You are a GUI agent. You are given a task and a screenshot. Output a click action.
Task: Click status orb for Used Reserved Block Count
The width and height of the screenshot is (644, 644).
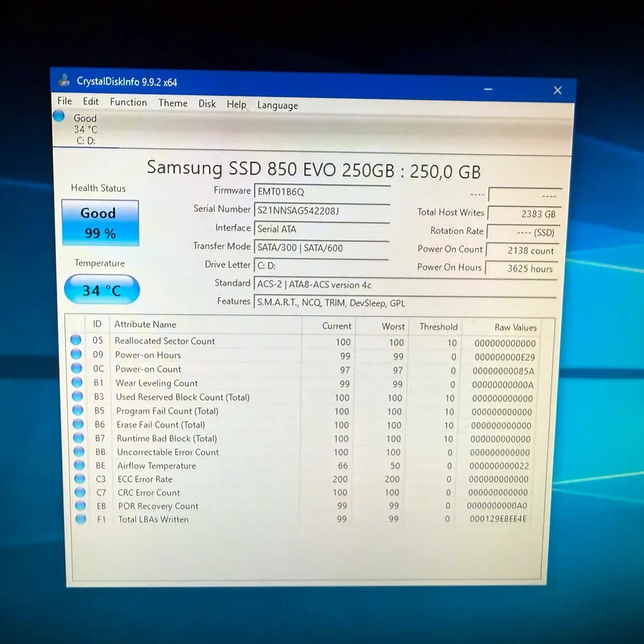pyautogui.click(x=77, y=396)
